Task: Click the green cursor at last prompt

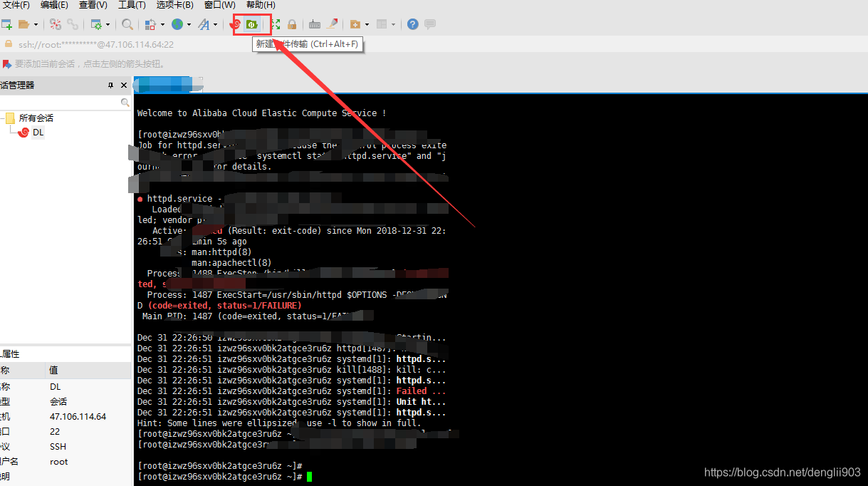Action: click(310, 477)
